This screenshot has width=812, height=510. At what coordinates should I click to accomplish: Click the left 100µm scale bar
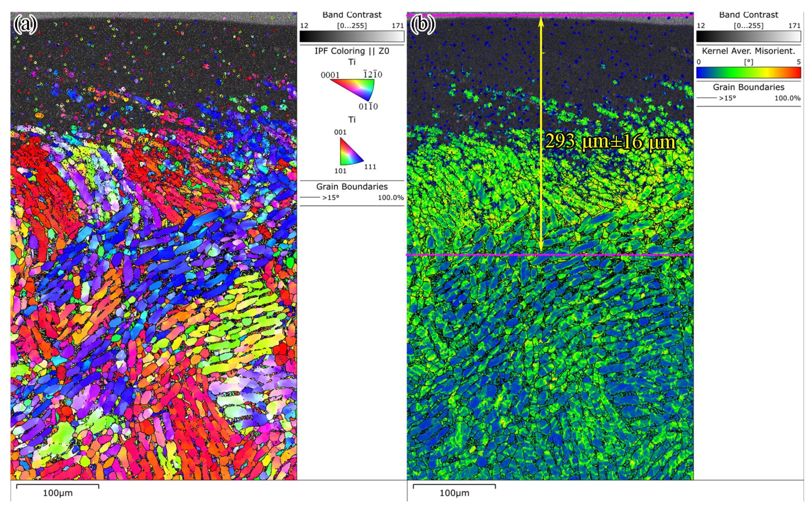click(58, 486)
